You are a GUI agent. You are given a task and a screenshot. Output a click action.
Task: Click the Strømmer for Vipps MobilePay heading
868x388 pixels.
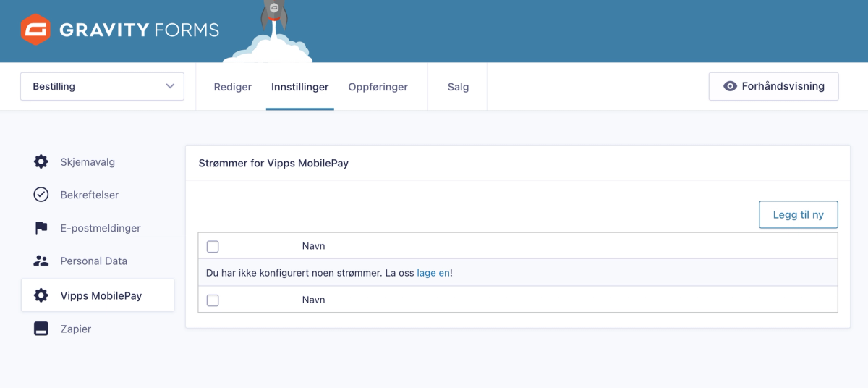273,164
